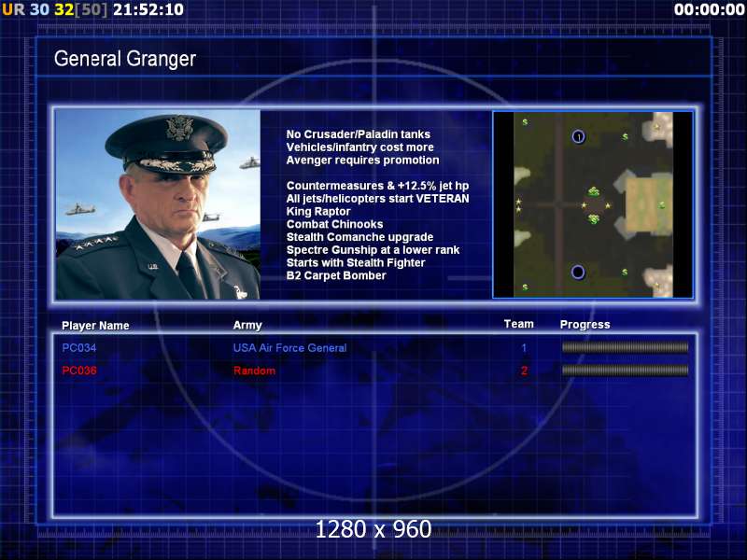Click 'Vehicles/infantry cost more' line
Image resolution: width=747 pixels, height=560 pixels.
pyautogui.click(x=359, y=147)
